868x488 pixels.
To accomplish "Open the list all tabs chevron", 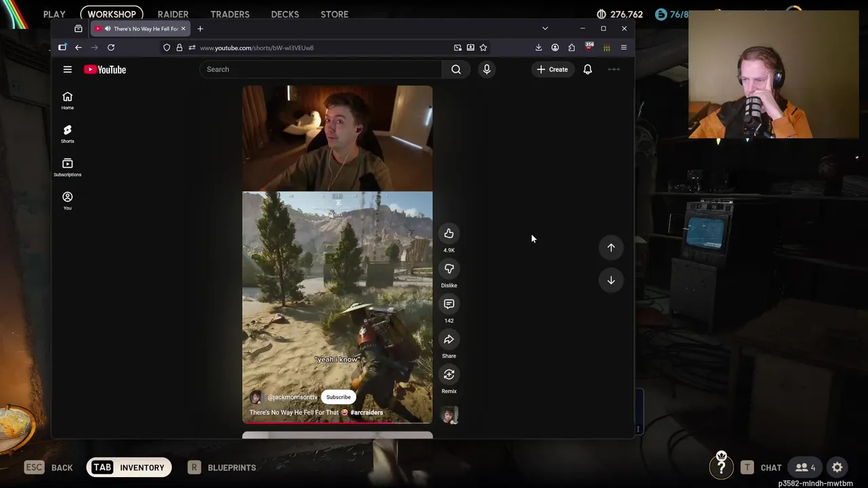I will [x=545, y=28].
